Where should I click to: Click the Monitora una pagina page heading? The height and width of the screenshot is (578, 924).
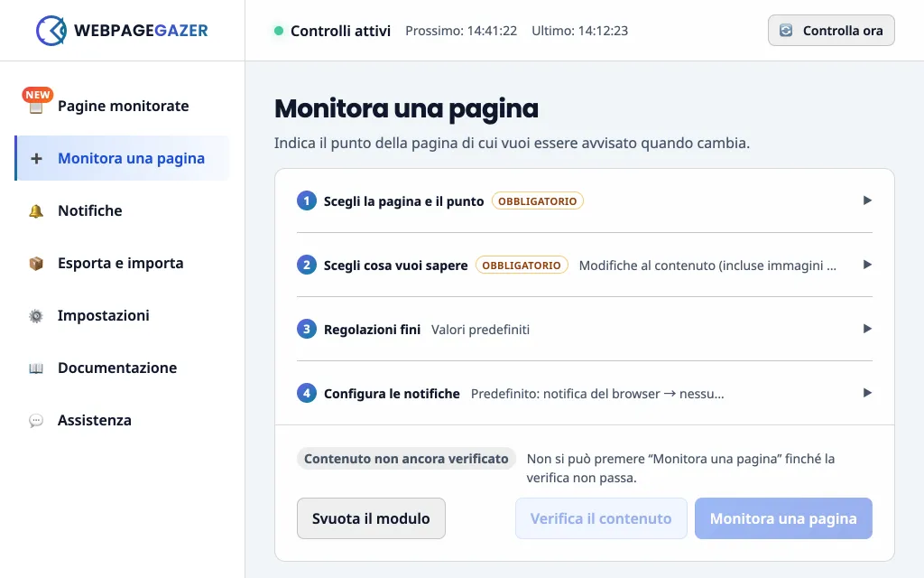click(x=407, y=108)
